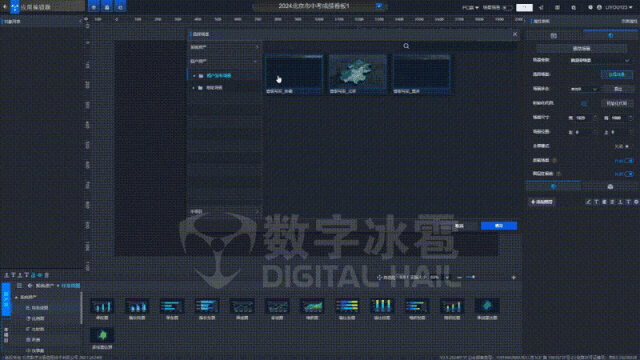Select the green radar chart thumbnail in second row
Screen dimensions: 640x360
(102, 336)
